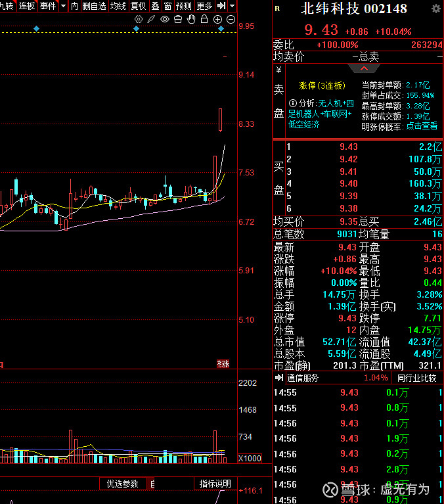
Task: Open chart settings gear in chart toolbar
Action: pos(139,19)
